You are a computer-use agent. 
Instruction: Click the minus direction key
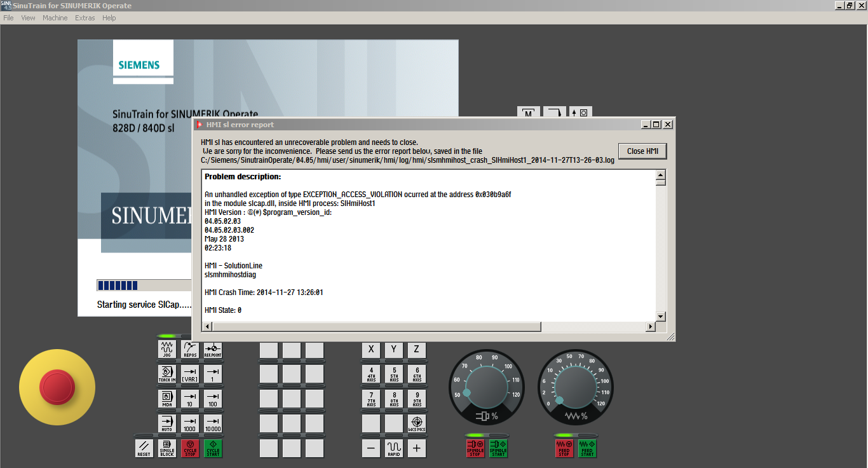coord(371,448)
